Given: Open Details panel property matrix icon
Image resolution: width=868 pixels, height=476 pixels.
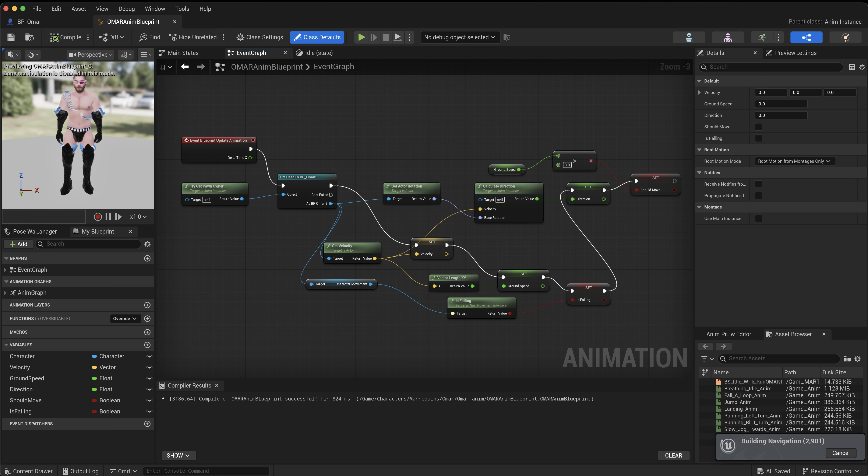Looking at the screenshot, I should pos(851,67).
